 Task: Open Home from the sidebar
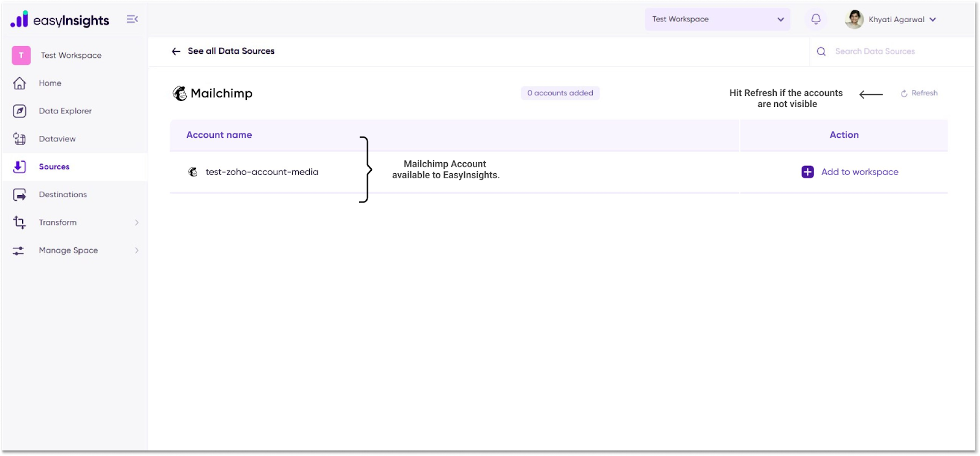(50, 83)
